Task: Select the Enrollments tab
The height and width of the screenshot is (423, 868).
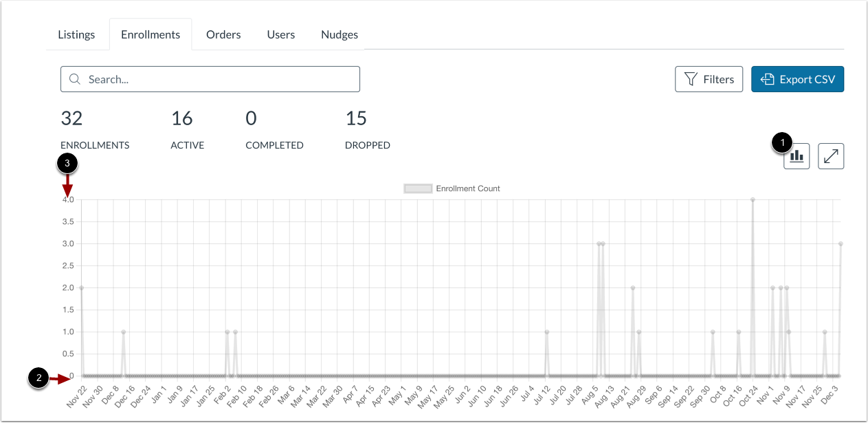Action: (151, 34)
